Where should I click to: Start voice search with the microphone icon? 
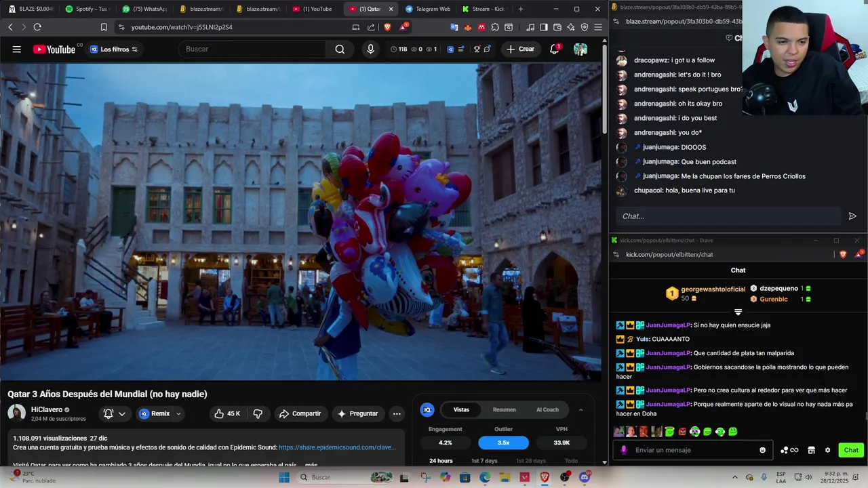pos(370,49)
